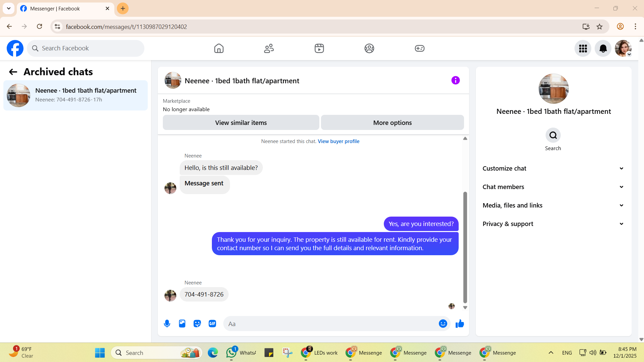Click the chat scroll up arrow
This screenshot has height=362, width=644.
[465, 138]
